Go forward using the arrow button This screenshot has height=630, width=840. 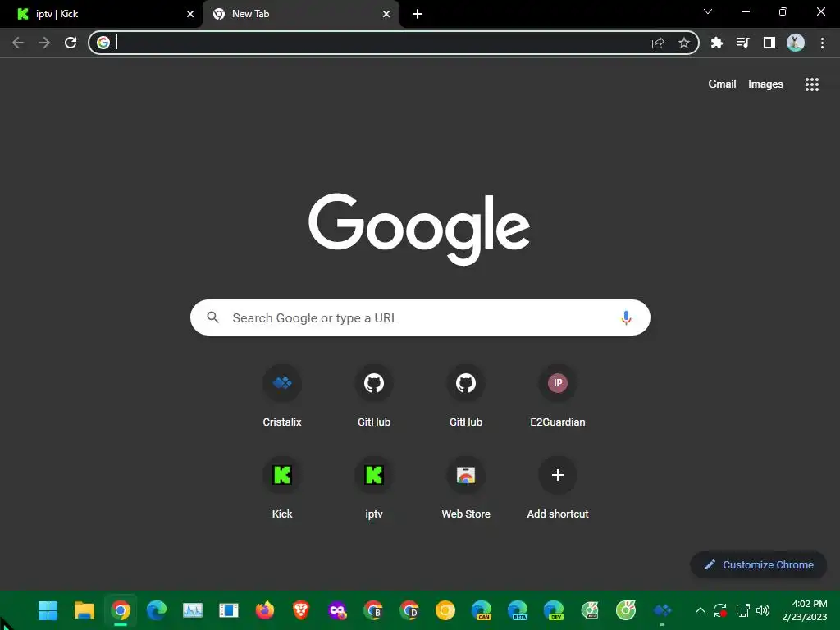click(44, 43)
